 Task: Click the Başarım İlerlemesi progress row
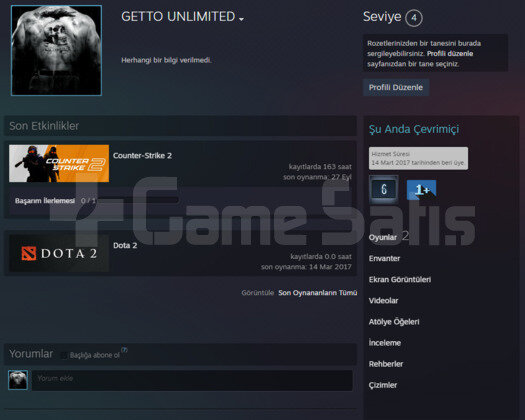pos(180,201)
